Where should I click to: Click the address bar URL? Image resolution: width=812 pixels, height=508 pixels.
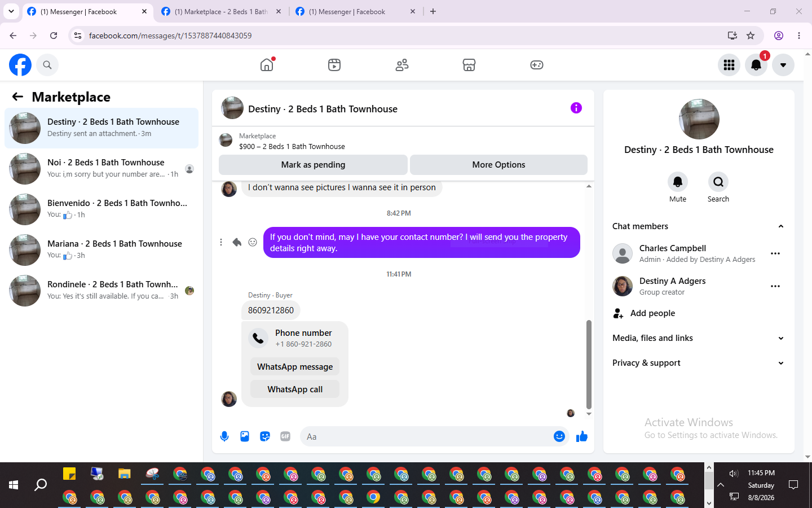[x=170, y=36]
